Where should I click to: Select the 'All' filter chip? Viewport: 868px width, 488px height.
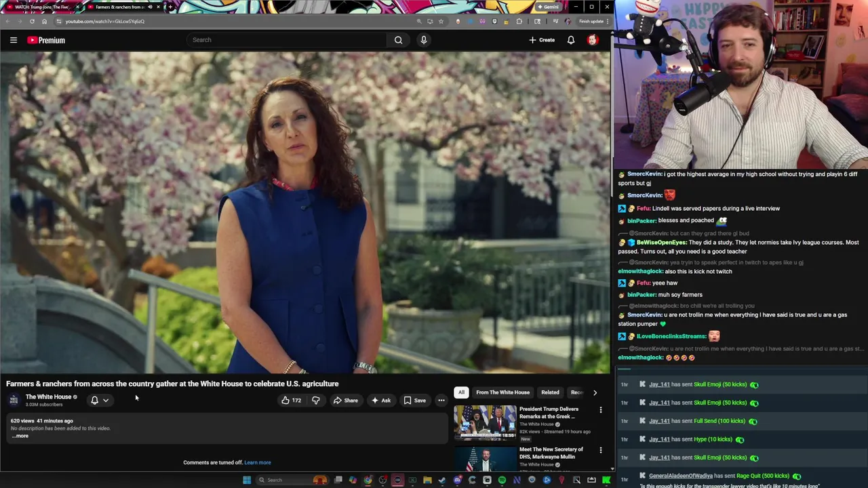point(461,392)
